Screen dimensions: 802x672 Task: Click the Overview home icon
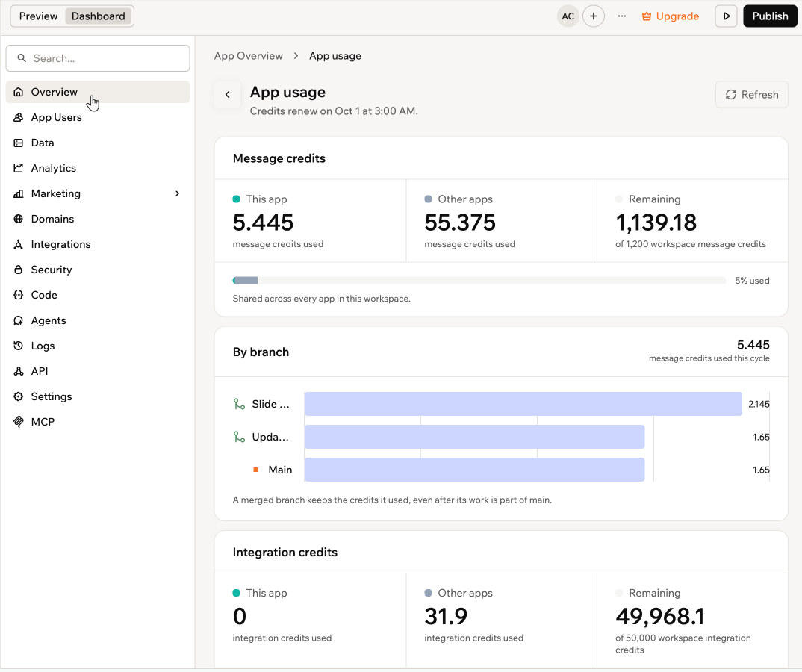(19, 92)
